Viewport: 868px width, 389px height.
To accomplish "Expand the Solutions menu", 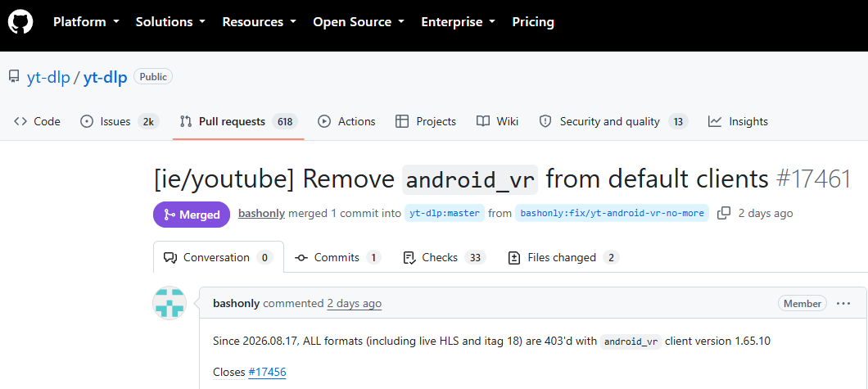I will coord(170,22).
